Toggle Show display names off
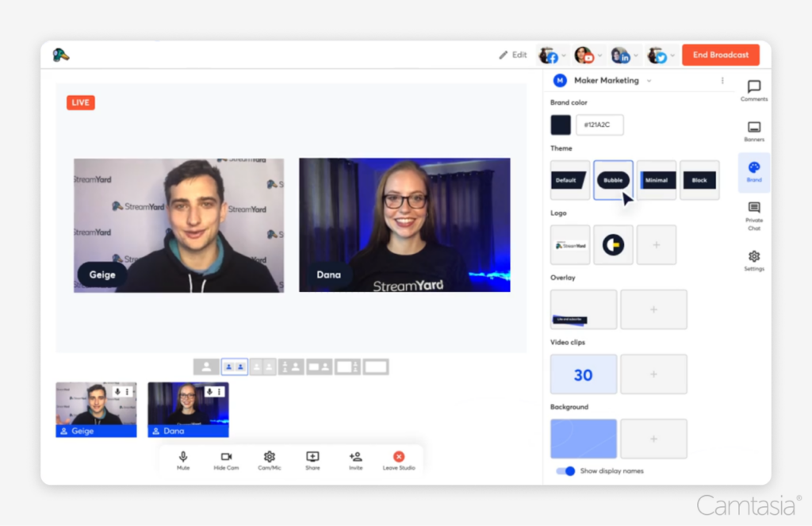This screenshot has width=812, height=526. coord(565,470)
